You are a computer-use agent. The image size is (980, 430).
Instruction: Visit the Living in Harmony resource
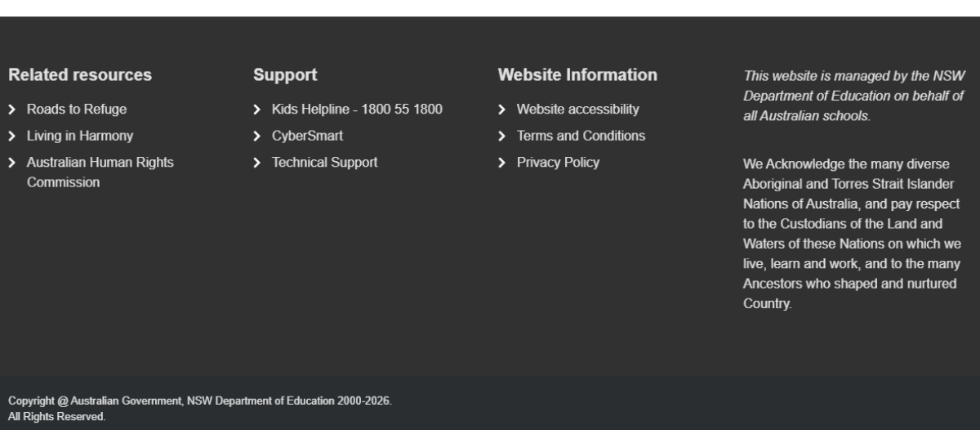click(x=80, y=136)
